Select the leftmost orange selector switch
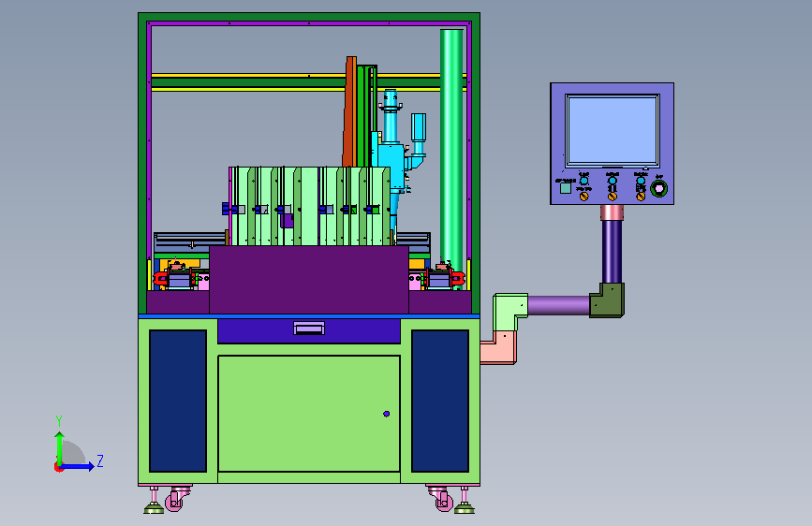This screenshot has height=526, width=812. pyautogui.click(x=584, y=197)
